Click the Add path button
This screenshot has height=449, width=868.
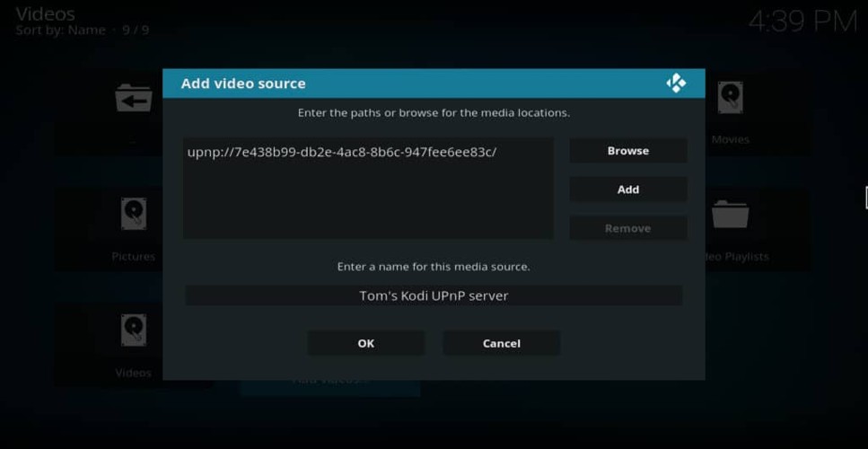coord(628,189)
